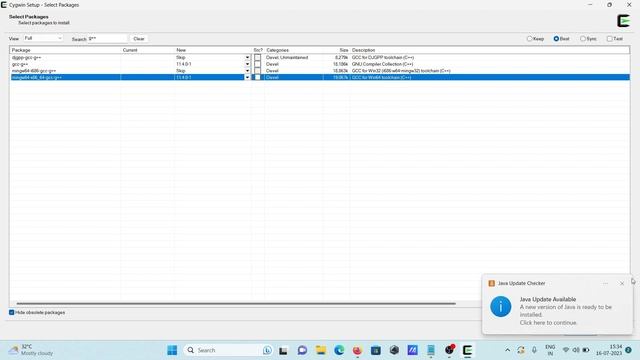Click the Skip value in the djgpp-gcc-g++ row
This screenshot has width=640, height=360.
(x=180, y=58)
